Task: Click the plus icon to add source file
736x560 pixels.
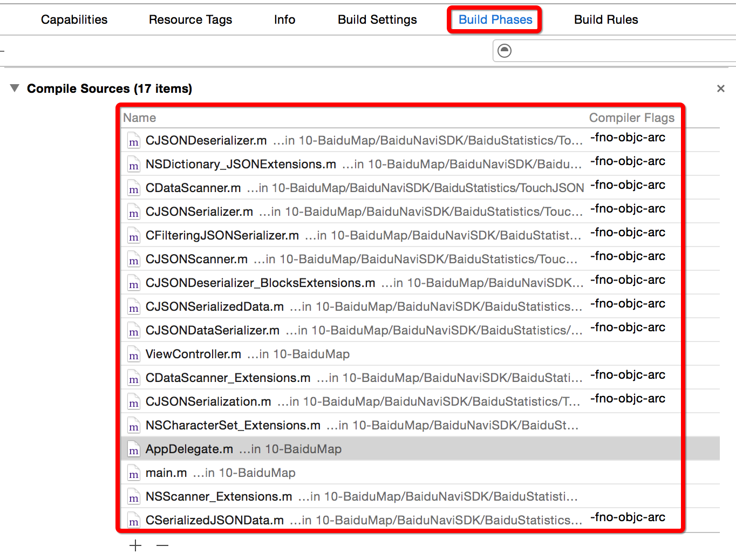Action: [135, 545]
